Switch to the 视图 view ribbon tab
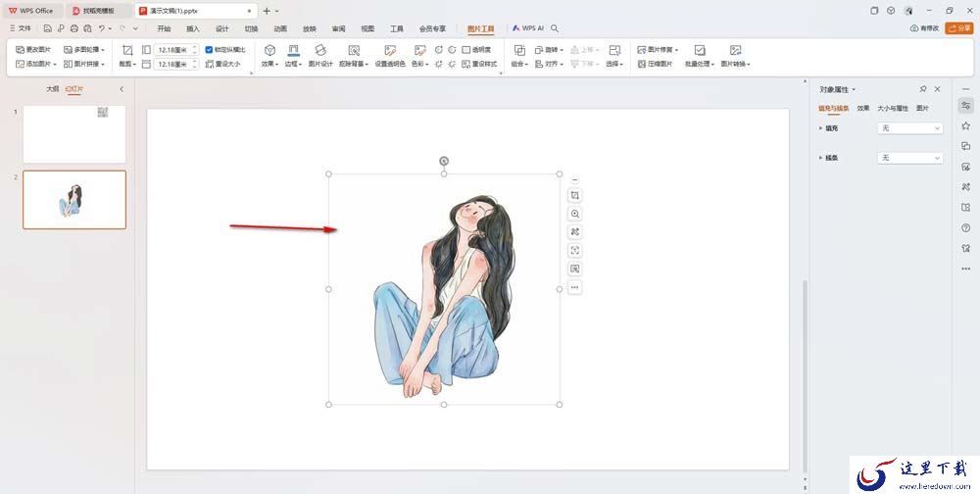980x494 pixels. pos(367,28)
